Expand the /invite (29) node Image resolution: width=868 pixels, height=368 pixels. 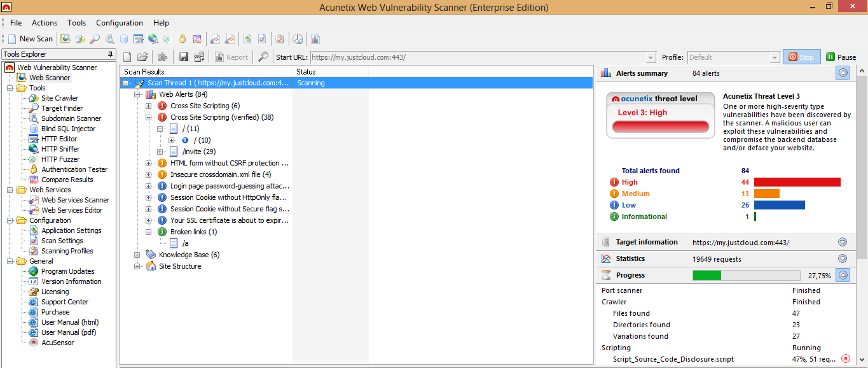[x=160, y=152]
